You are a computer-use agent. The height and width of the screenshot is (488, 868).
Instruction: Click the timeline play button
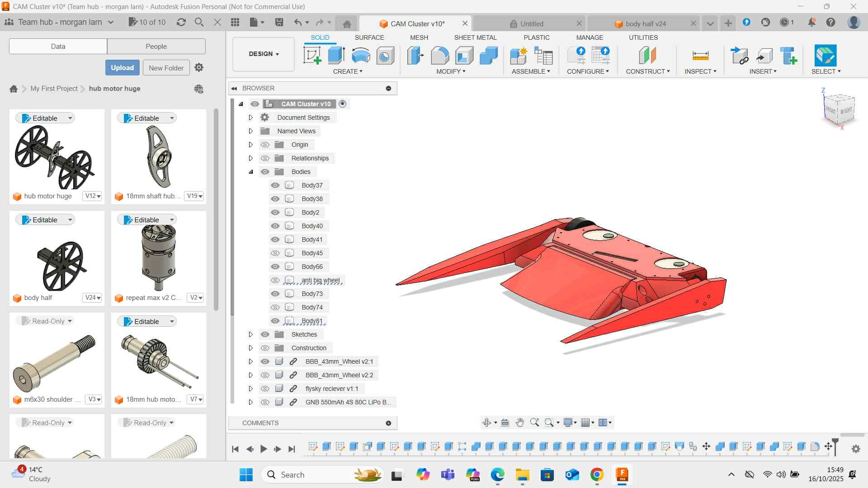point(264,449)
